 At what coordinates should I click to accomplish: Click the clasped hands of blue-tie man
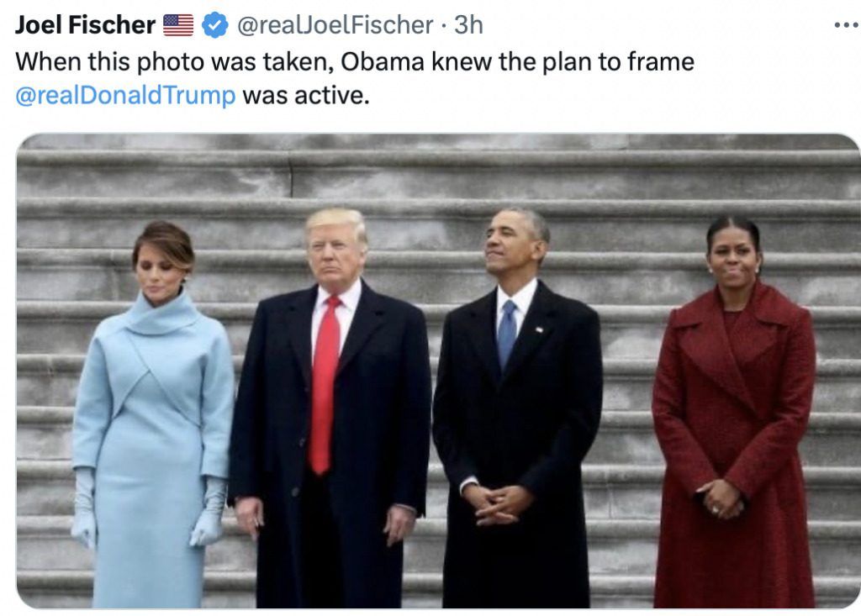point(497,504)
